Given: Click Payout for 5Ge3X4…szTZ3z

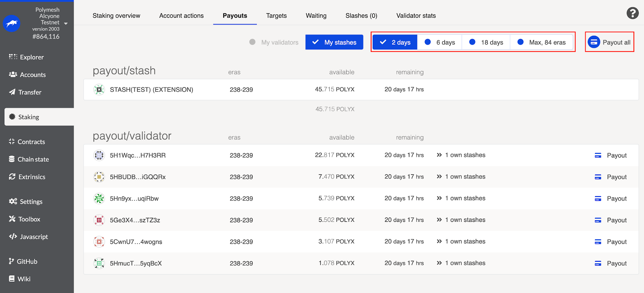Looking at the screenshot, I should [611, 220].
